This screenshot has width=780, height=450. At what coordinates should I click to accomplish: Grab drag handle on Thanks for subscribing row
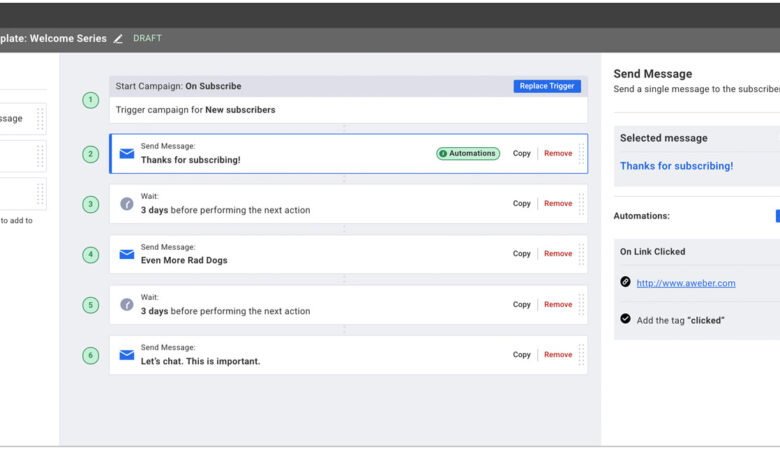pyautogui.click(x=581, y=154)
